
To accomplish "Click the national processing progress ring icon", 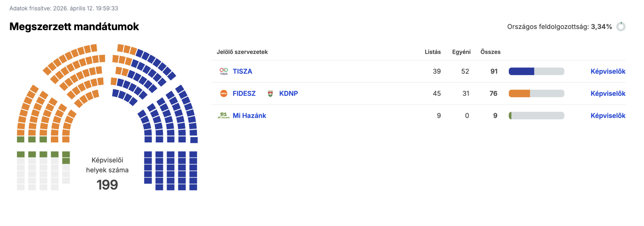I will click(621, 27).
